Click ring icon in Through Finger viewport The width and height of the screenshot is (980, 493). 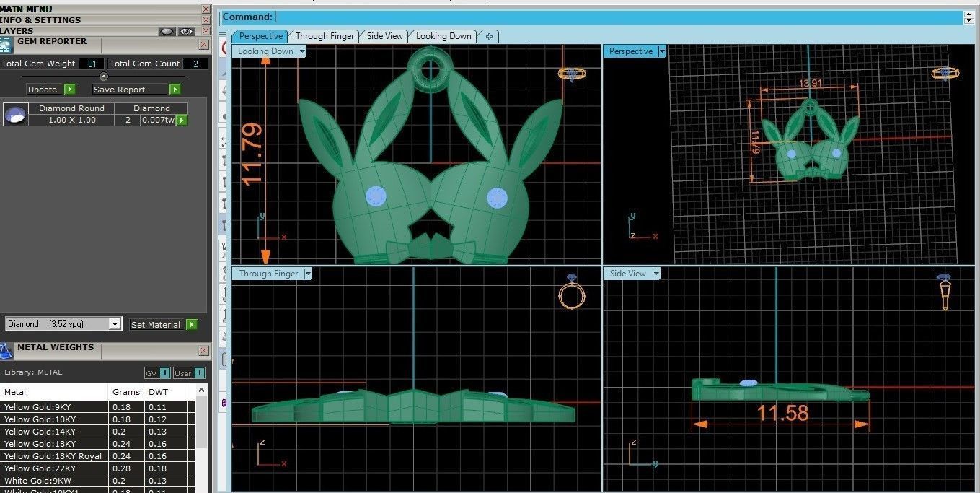click(x=572, y=292)
